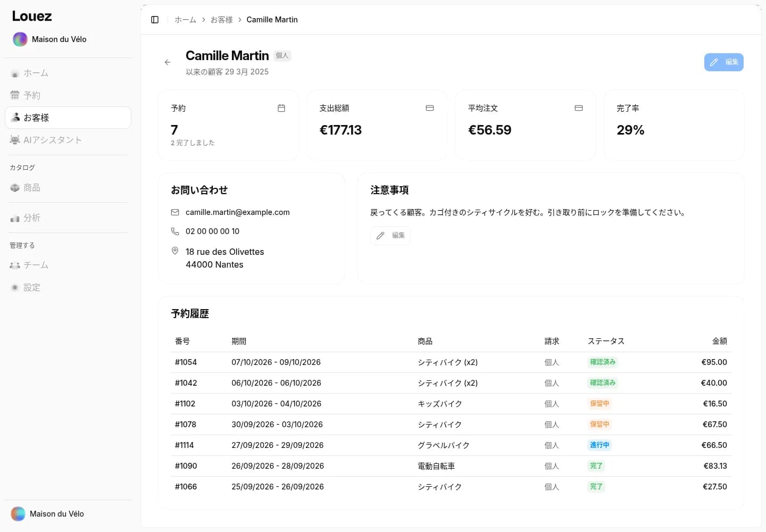Screen dimensions: 766x532
Task: Click the map pin icon beside address
Action: tap(175, 251)
